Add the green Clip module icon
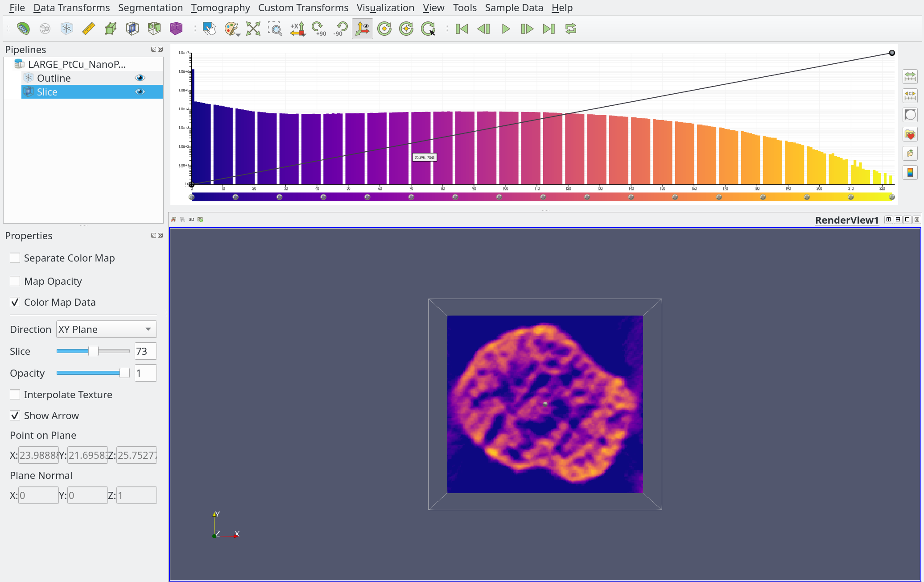Viewport: 924px width, 582px height. point(111,29)
